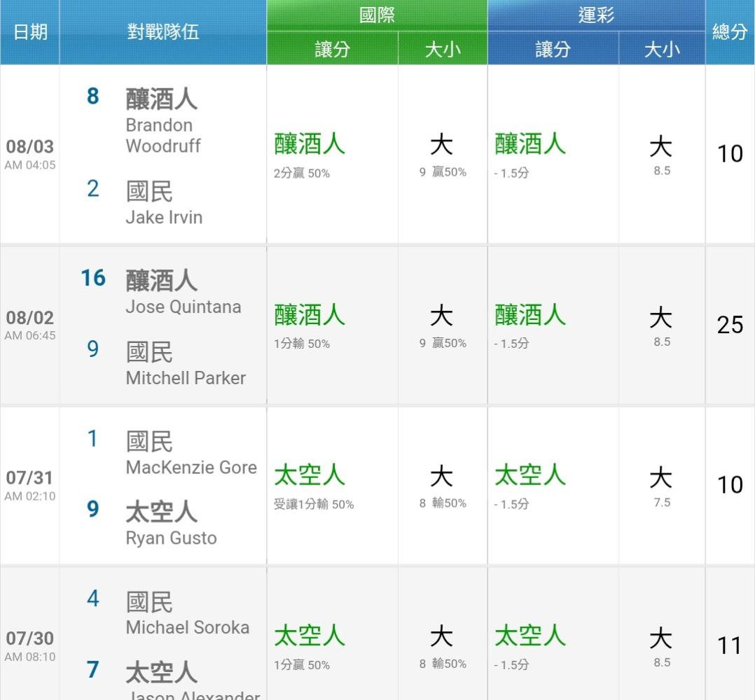Click score 1 for 國民 on 07/31
The height and width of the screenshot is (700, 755).
[93, 439]
